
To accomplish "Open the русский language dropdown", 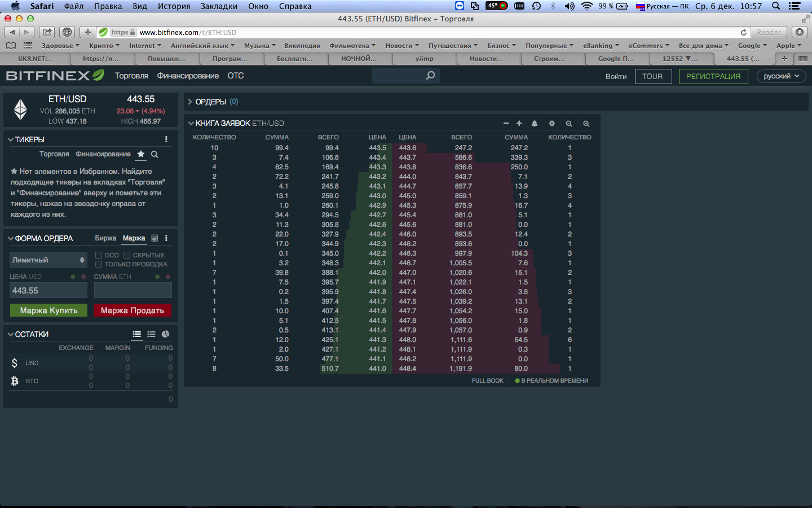I will click(782, 76).
